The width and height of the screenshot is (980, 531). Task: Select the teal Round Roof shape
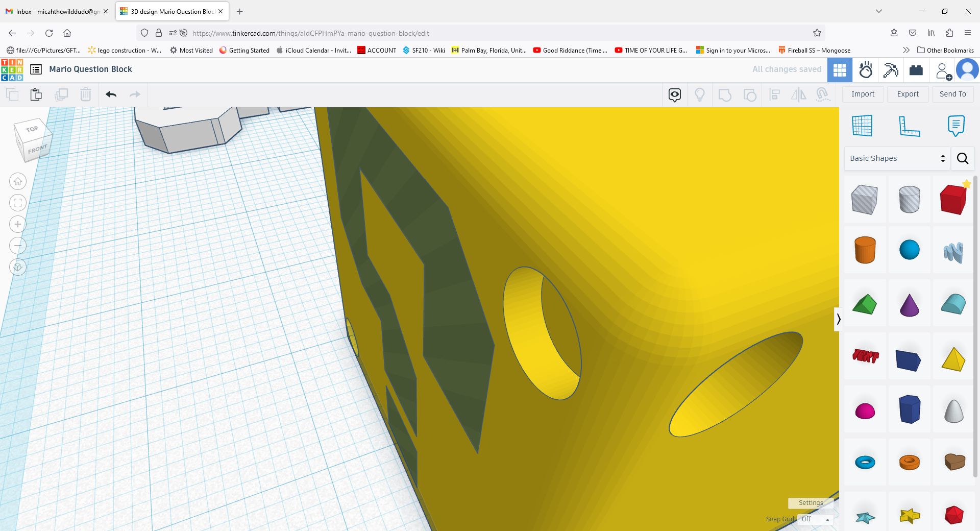[953, 304]
